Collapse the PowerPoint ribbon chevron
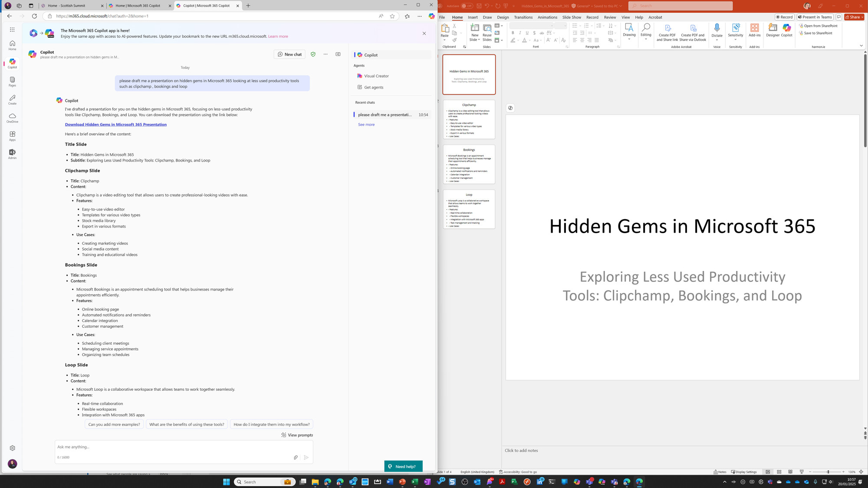The image size is (868, 488). [x=861, y=46]
